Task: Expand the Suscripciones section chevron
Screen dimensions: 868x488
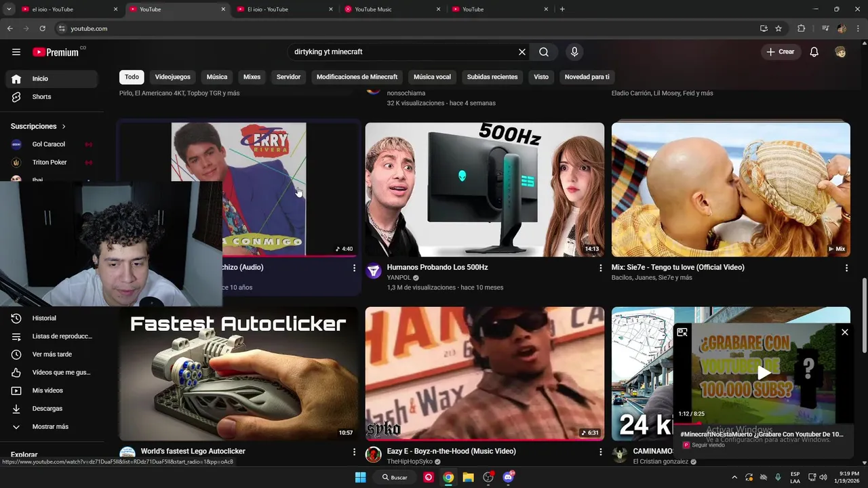Action: pyautogui.click(x=64, y=127)
